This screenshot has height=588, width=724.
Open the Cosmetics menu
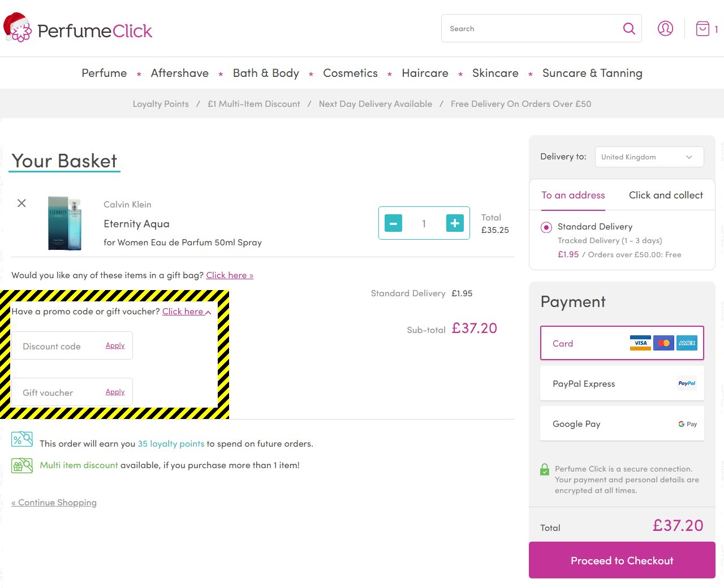(x=350, y=73)
